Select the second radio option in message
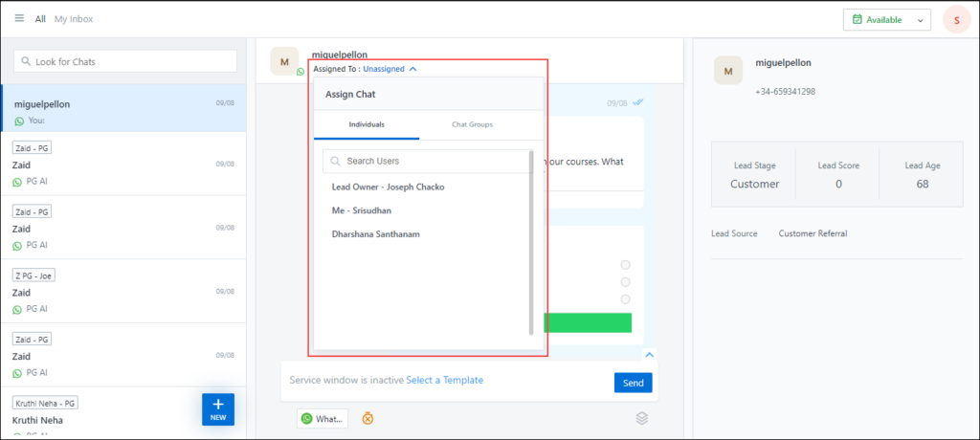 pos(626,282)
